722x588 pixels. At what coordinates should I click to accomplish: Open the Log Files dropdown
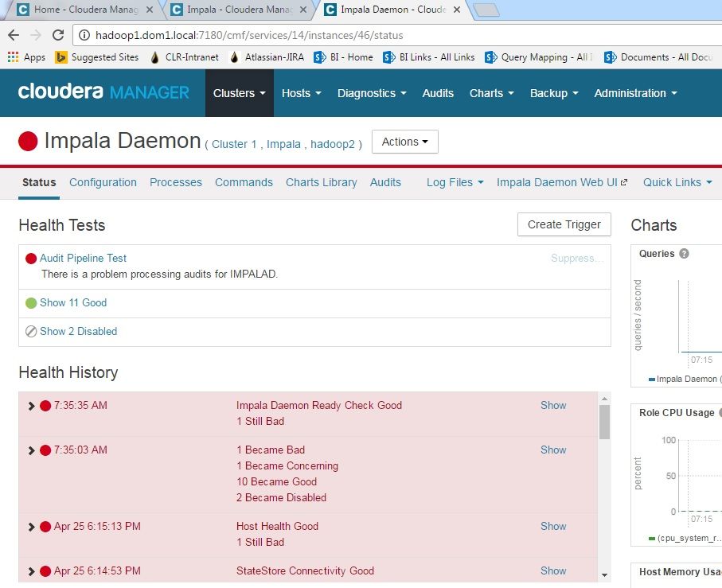point(455,182)
